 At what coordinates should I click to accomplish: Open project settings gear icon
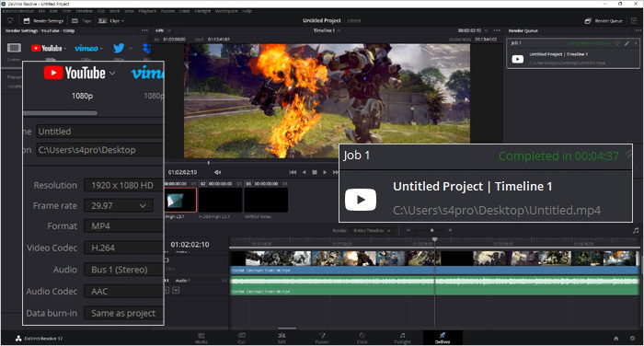coord(633,339)
